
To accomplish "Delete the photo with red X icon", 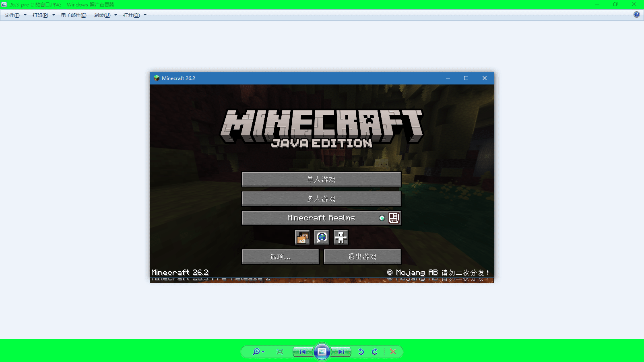I will 393,352.
